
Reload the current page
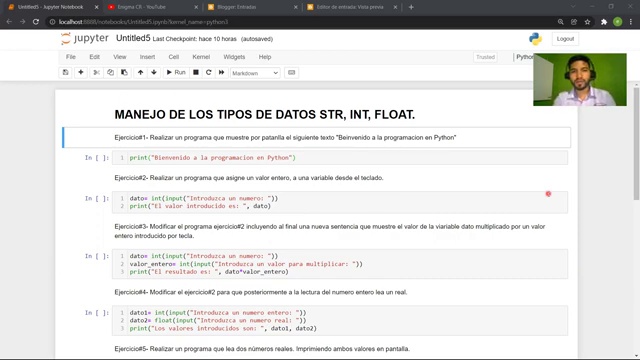(36, 22)
